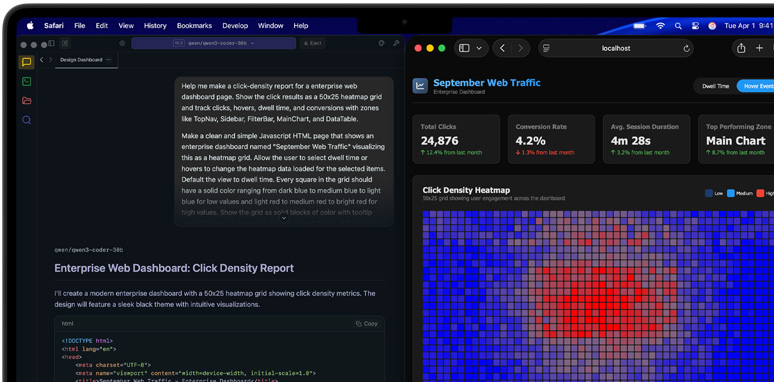Go forward in LM Studio chat navigation
The image size is (774, 382).
tap(50, 60)
